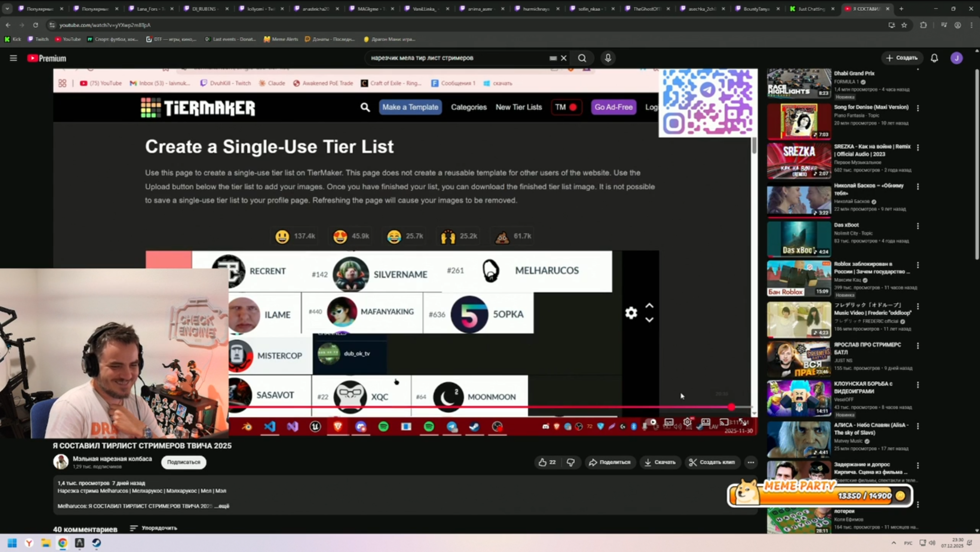Expand video description with ...ещё
This screenshot has width=980, height=552.
click(x=222, y=506)
